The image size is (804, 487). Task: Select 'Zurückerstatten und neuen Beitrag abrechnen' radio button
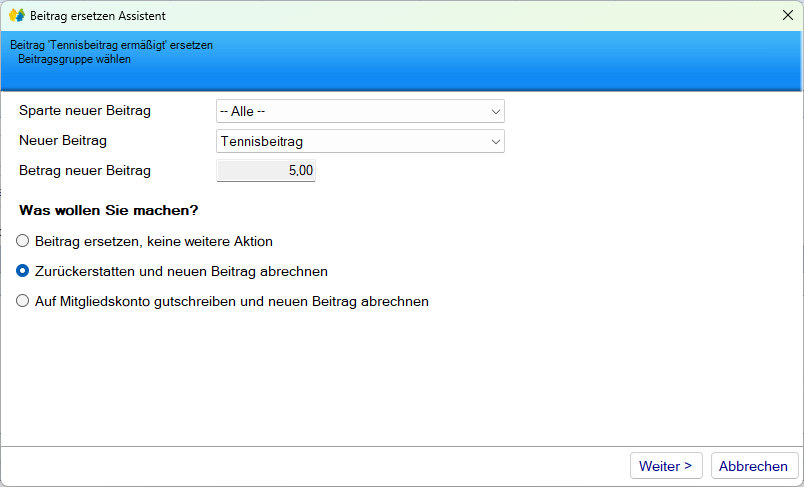click(x=23, y=271)
